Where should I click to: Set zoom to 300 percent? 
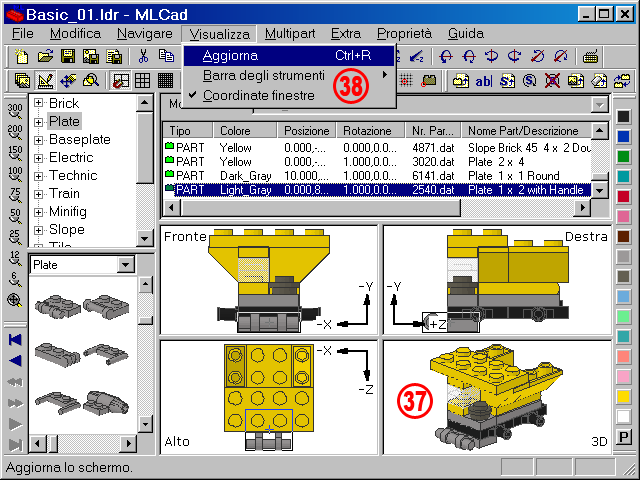[15, 111]
